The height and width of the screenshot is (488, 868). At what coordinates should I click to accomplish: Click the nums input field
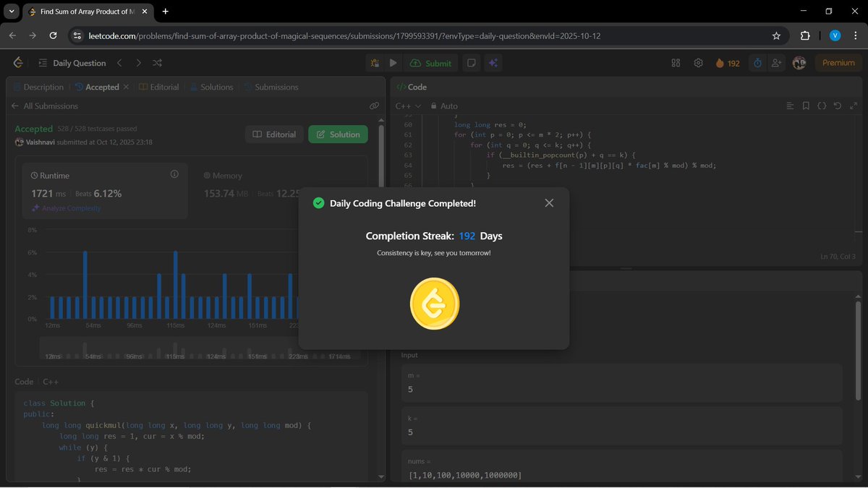coord(622,467)
